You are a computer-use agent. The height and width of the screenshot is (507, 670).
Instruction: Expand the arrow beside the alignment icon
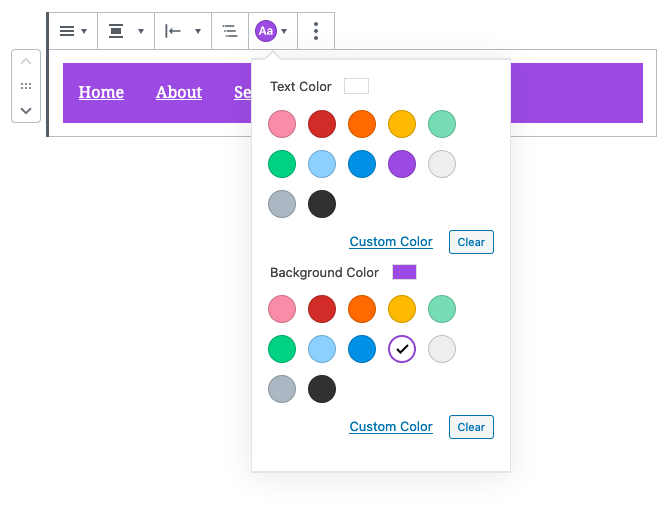[x=141, y=31]
